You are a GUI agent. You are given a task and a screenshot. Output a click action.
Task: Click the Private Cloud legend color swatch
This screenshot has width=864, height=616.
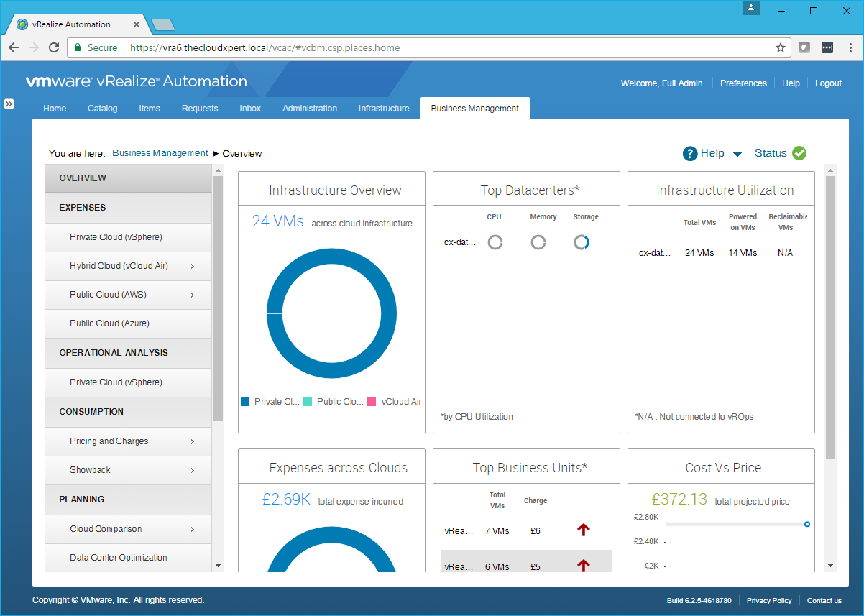click(x=245, y=402)
